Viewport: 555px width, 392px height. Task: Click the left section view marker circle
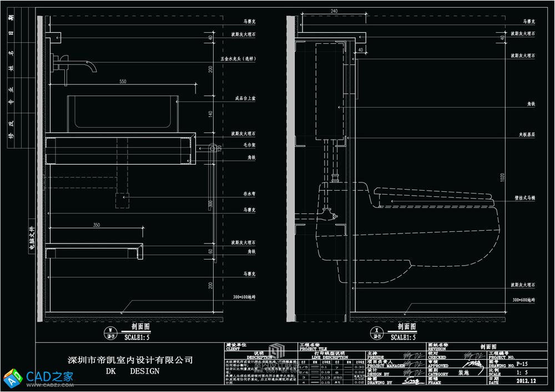(110, 333)
